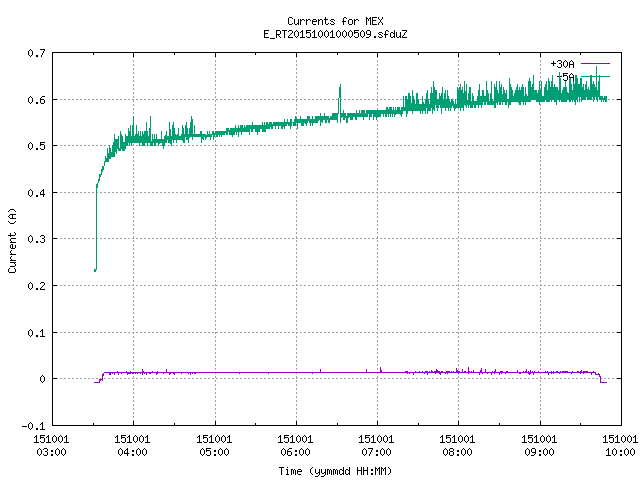The width and height of the screenshot is (640, 480).
Task: Click the green line sample in legend
Action: [x=595, y=76]
